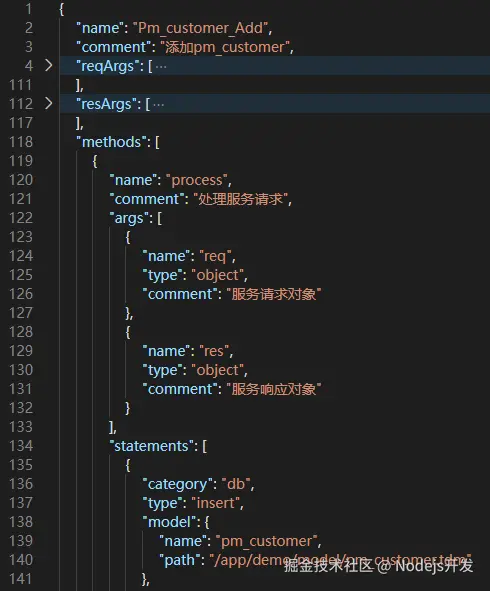Click the "type" key on line 137
This screenshot has height=591, width=490.
coord(162,503)
